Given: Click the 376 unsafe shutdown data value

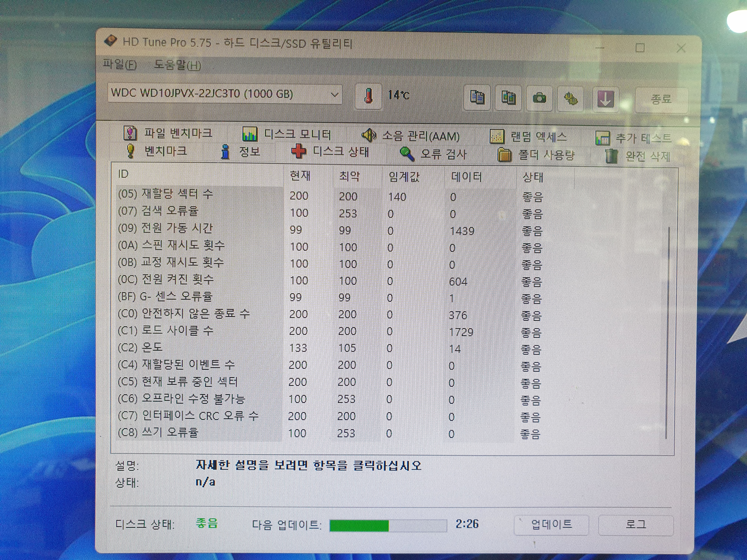Looking at the screenshot, I should (458, 315).
